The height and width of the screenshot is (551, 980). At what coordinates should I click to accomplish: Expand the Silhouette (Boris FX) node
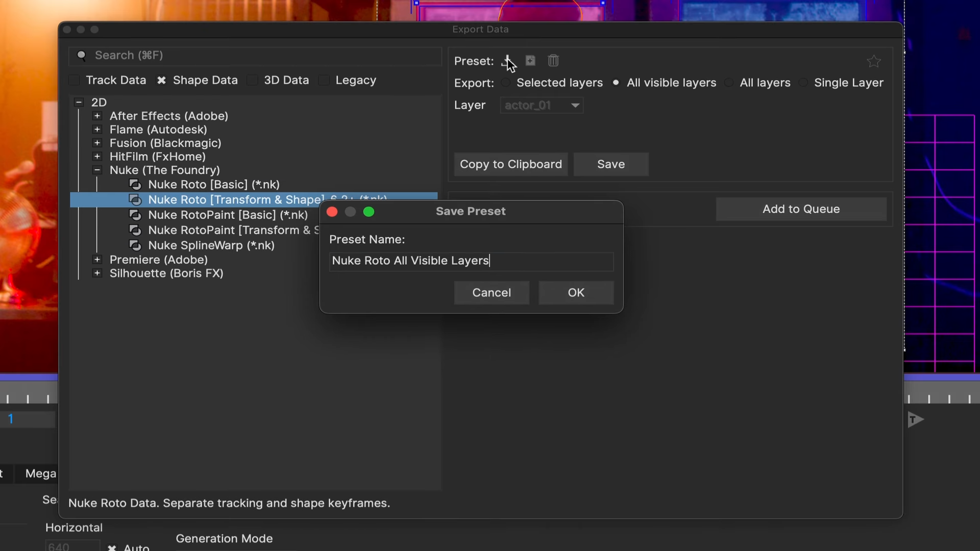click(97, 273)
